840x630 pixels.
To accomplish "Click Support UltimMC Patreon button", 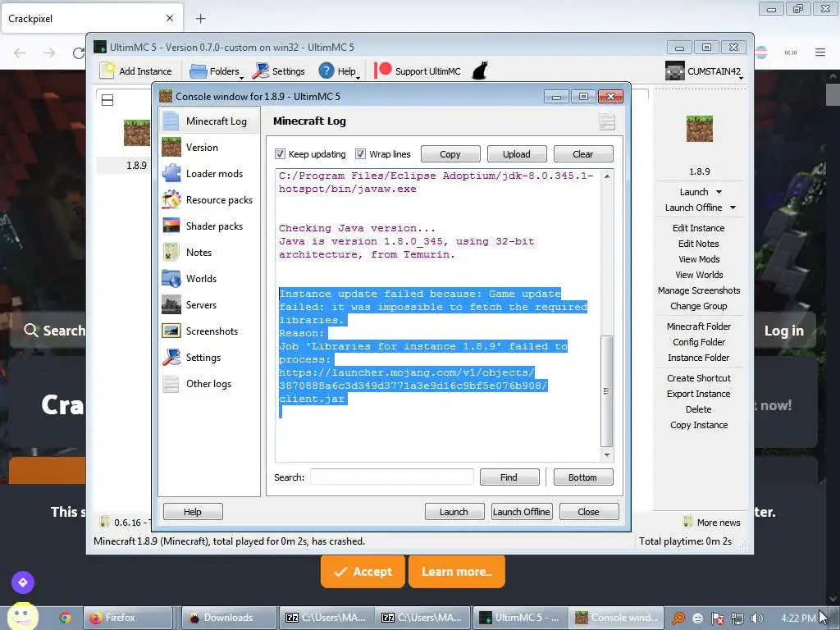I will [x=418, y=71].
